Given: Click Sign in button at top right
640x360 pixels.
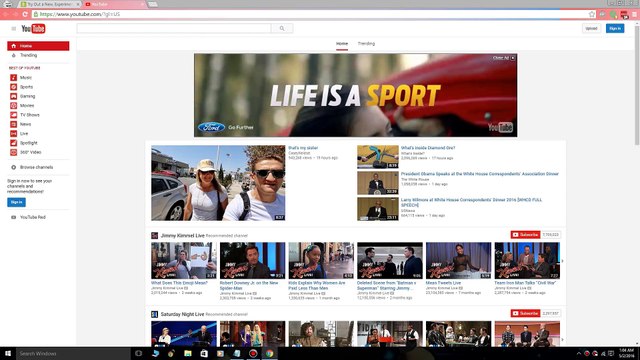Looking at the screenshot, I should [x=615, y=29].
